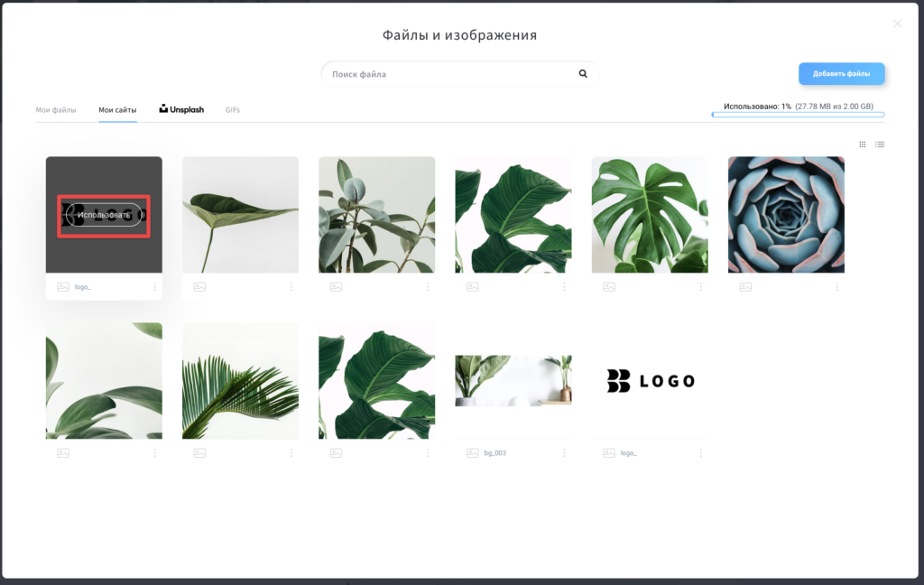Switch to list view layout
924x585 pixels.
[880, 144]
